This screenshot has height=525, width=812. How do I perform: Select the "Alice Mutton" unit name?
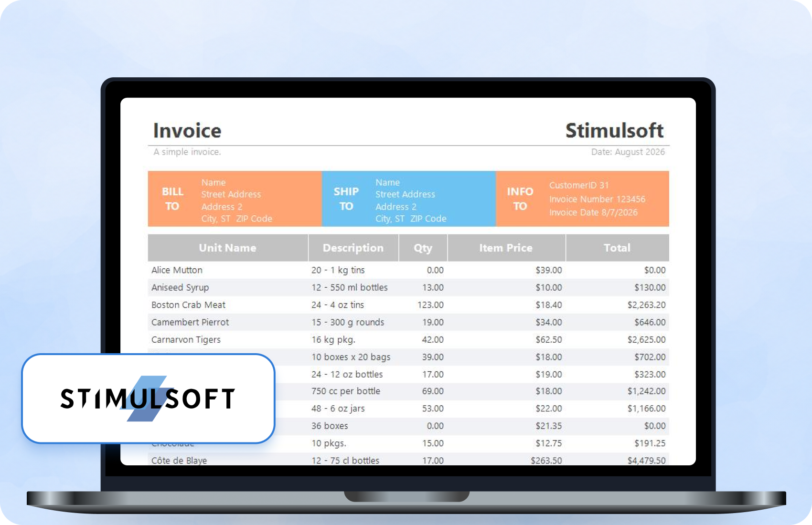(177, 270)
